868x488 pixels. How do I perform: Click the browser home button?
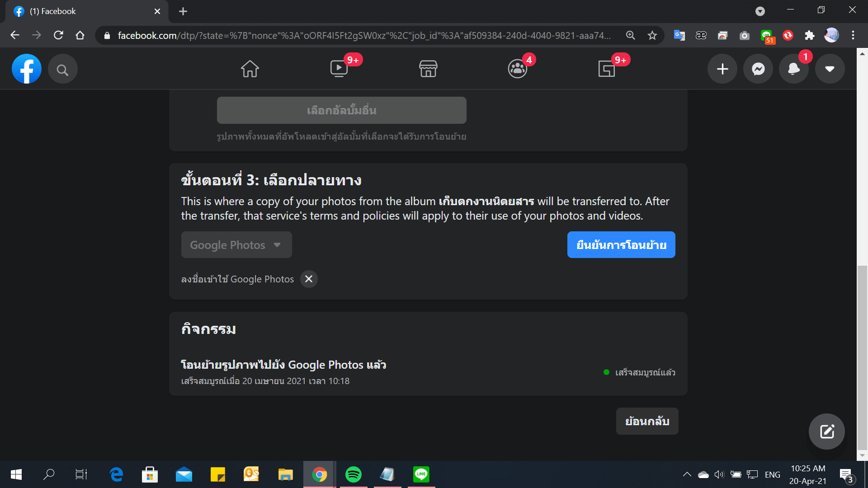tap(80, 35)
